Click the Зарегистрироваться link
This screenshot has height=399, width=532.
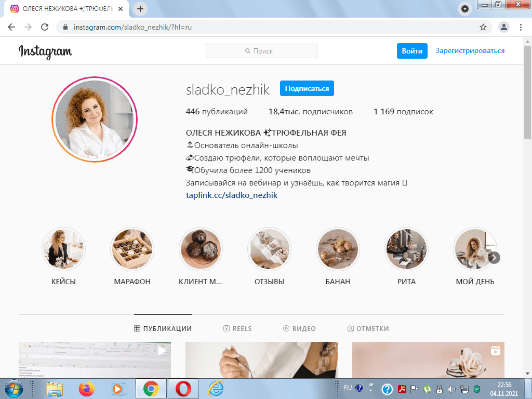point(470,51)
